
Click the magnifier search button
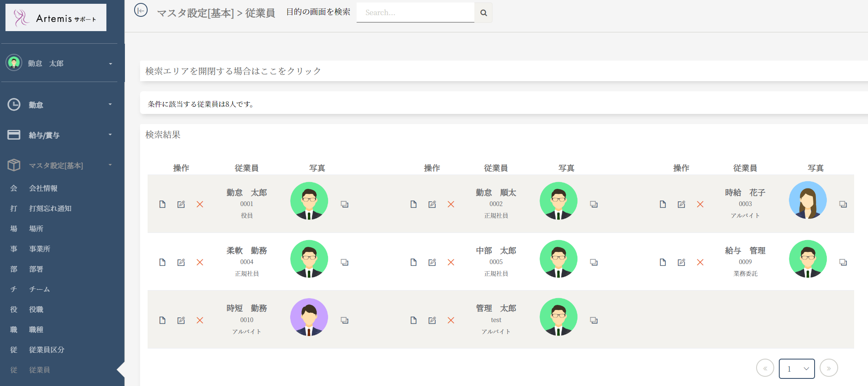[x=483, y=13]
